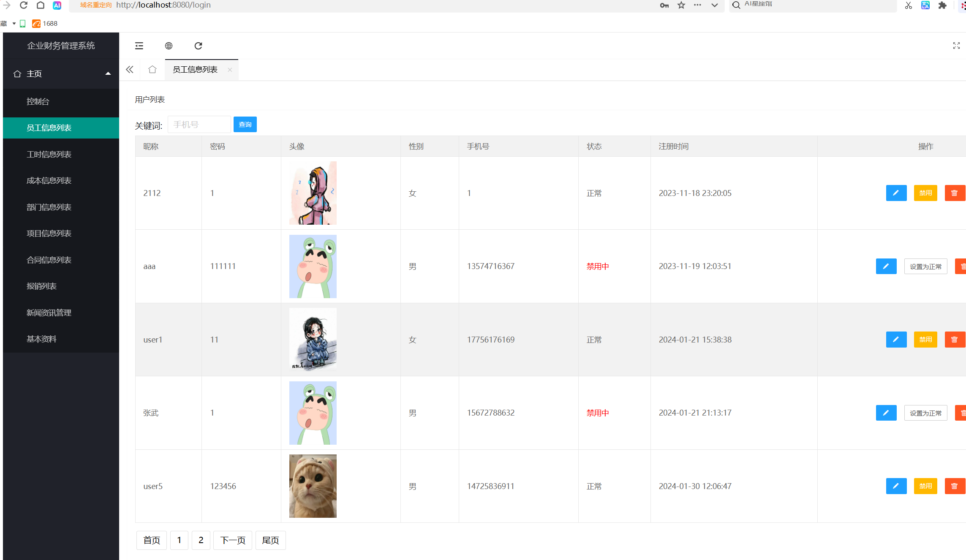
Task: Disable user 2112 with 禁用 button
Action: pyautogui.click(x=925, y=193)
